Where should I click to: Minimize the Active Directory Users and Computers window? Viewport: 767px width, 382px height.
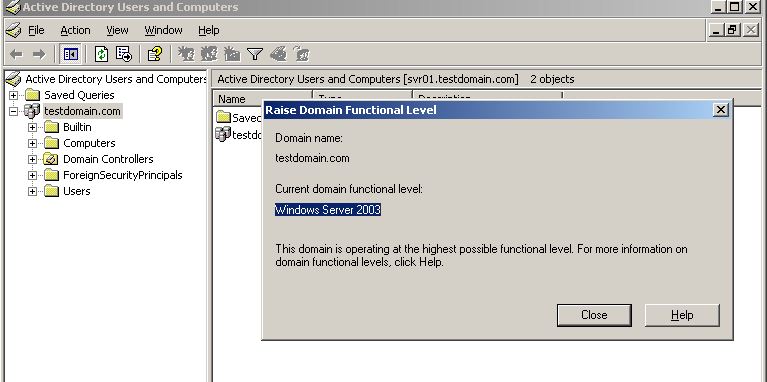[718, 7]
